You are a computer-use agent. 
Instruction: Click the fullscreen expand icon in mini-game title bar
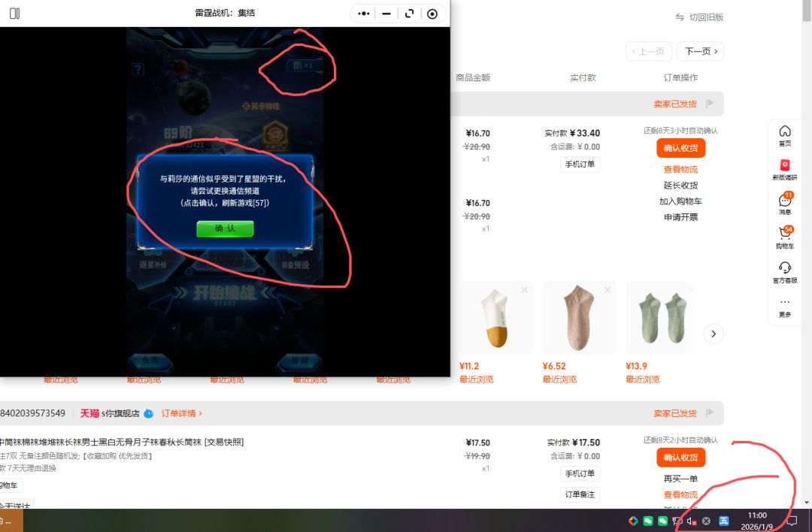tap(410, 14)
